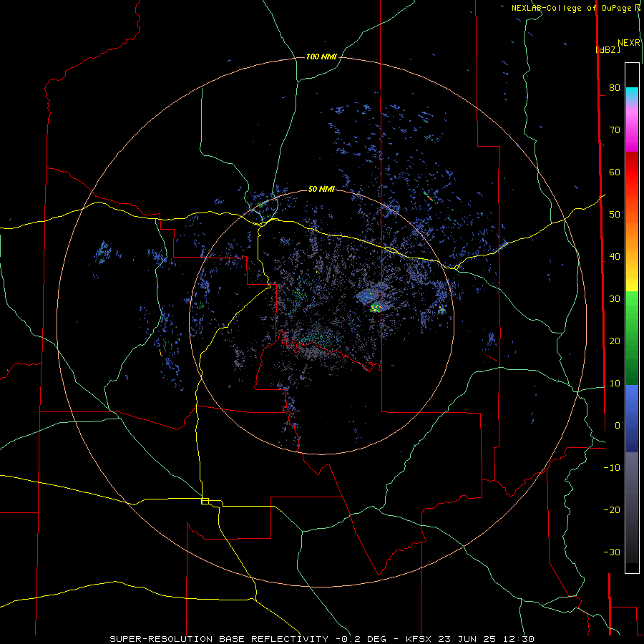Screen dimensions: 644x644
Task: Click the NEXR label above the color bar
Action: click(x=628, y=43)
